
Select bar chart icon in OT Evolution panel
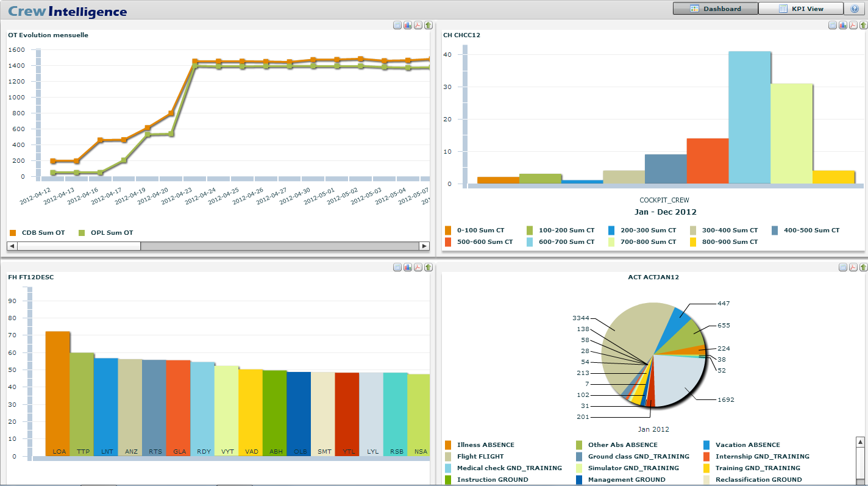[408, 25]
